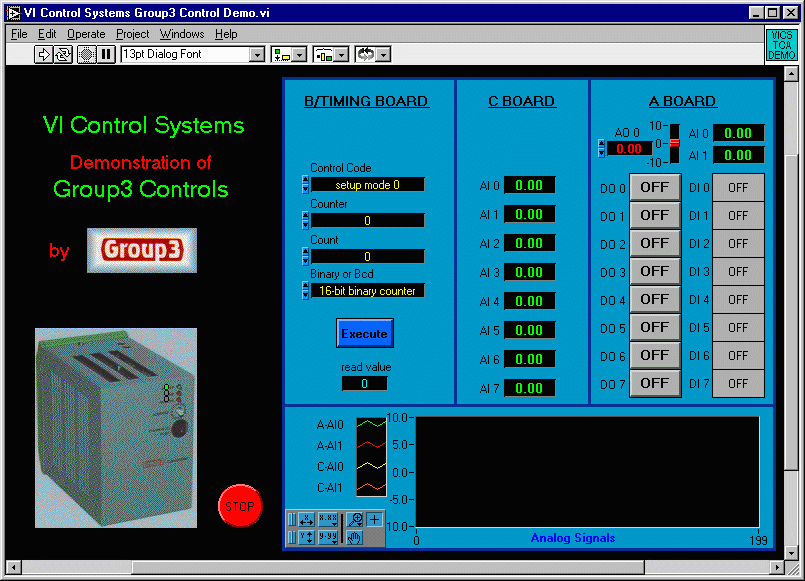Viewport: 805px width, 581px height.
Task: Open the Edit menu
Action: click(x=47, y=34)
